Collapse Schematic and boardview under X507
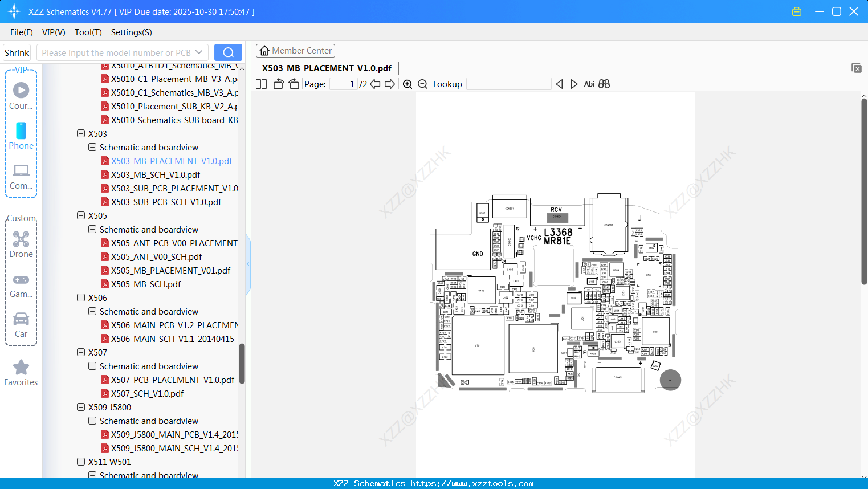868x489 pixels. click(x=92, y=366)
